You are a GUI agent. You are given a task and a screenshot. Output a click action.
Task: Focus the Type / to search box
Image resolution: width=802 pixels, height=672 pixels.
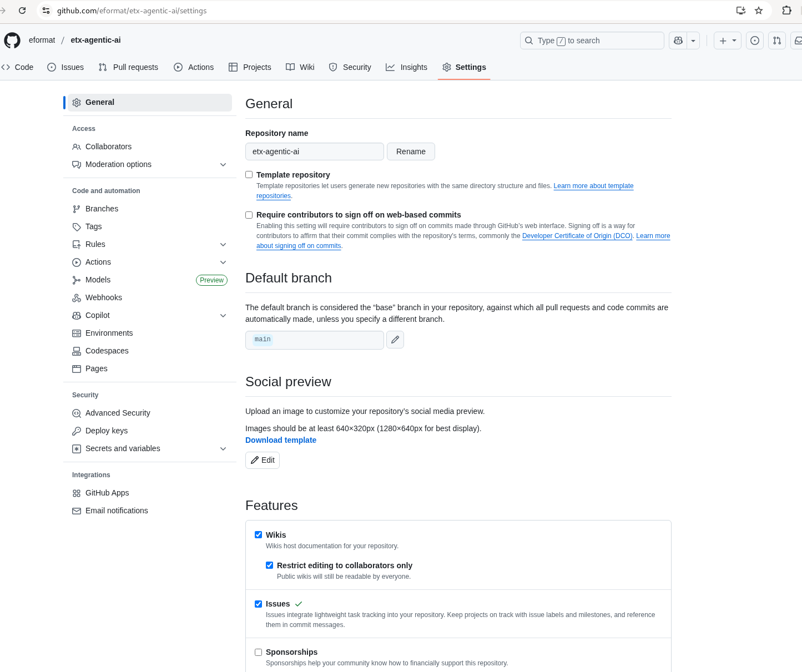pyautogui.click(x=592, y=41)
